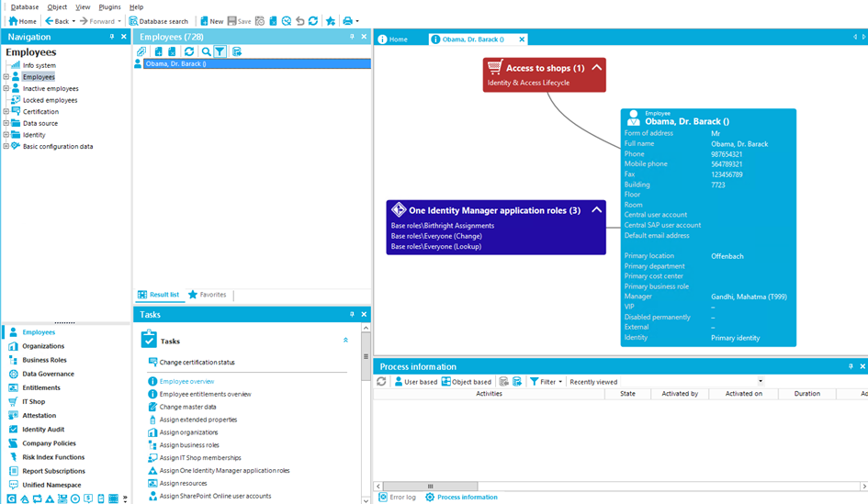The image size is (868, 504).
Task: Click the favorites star toolbar icon
Action: pyautogui.click(x=330, y=21)
